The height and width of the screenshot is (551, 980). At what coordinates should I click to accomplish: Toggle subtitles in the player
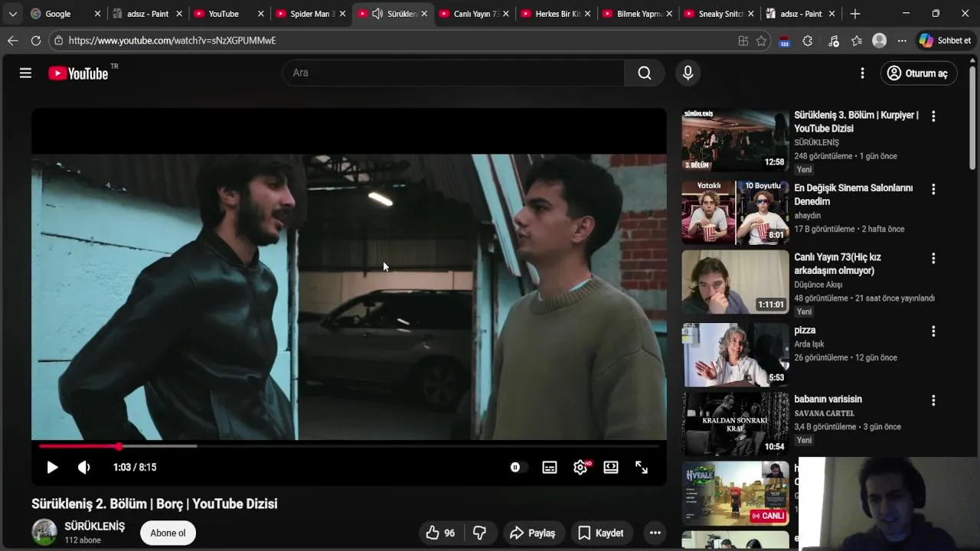550,467
